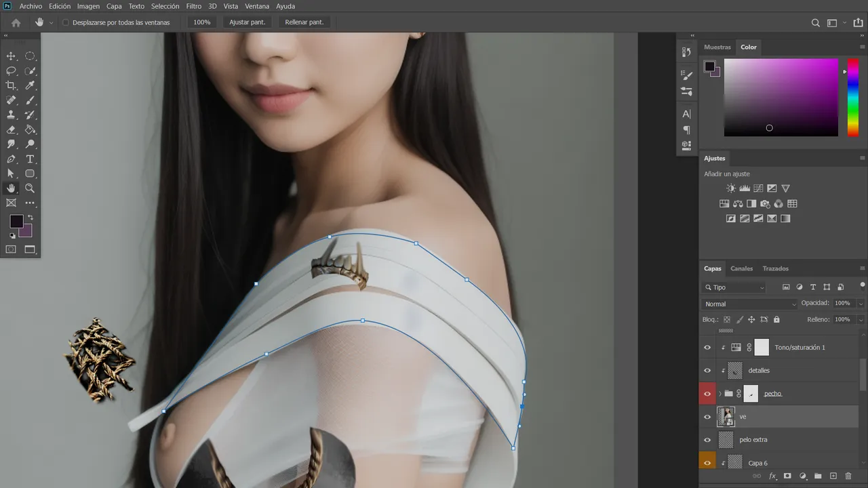Select the Lasso tool
Viewport: 868px width, 488px height.
tap(11, 71)
